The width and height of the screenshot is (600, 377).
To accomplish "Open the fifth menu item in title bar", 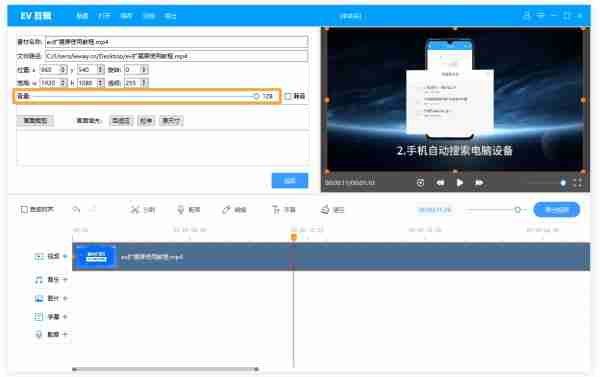I will 170,16.
